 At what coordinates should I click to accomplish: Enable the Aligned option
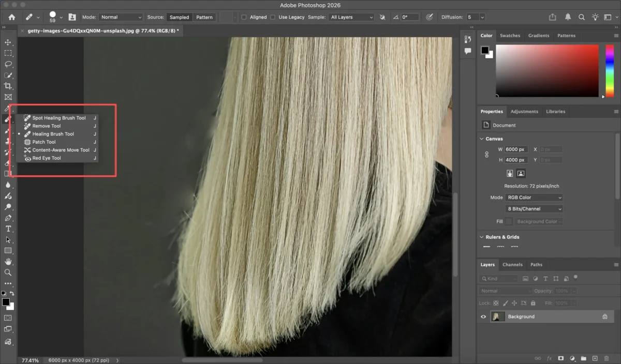tap(243, 17)
